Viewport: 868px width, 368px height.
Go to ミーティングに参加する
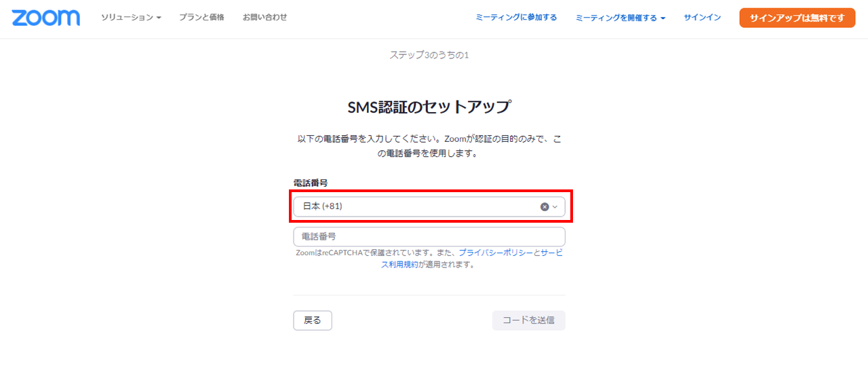coord(516,18)
